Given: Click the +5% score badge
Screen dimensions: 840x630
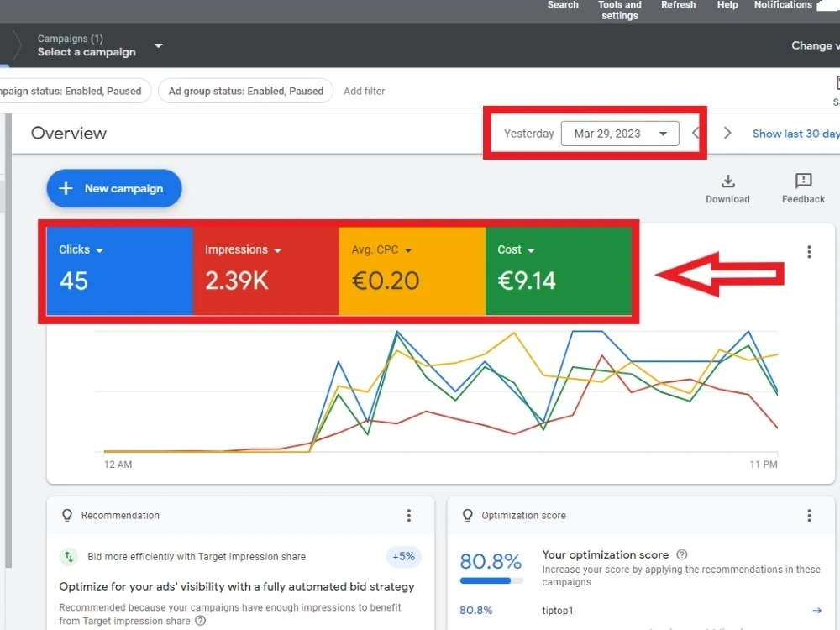Looking at the screenshot, I should 403,557.
